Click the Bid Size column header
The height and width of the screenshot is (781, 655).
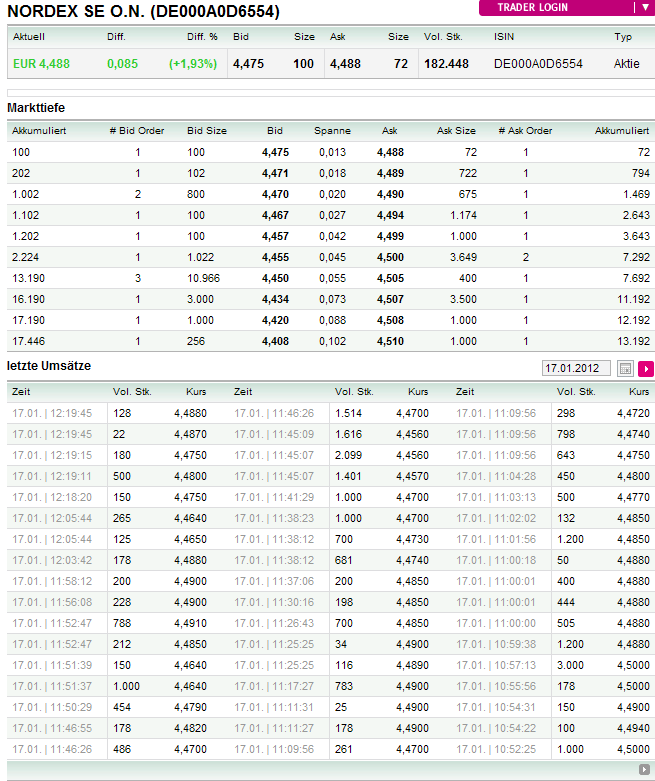click(207, 131)
